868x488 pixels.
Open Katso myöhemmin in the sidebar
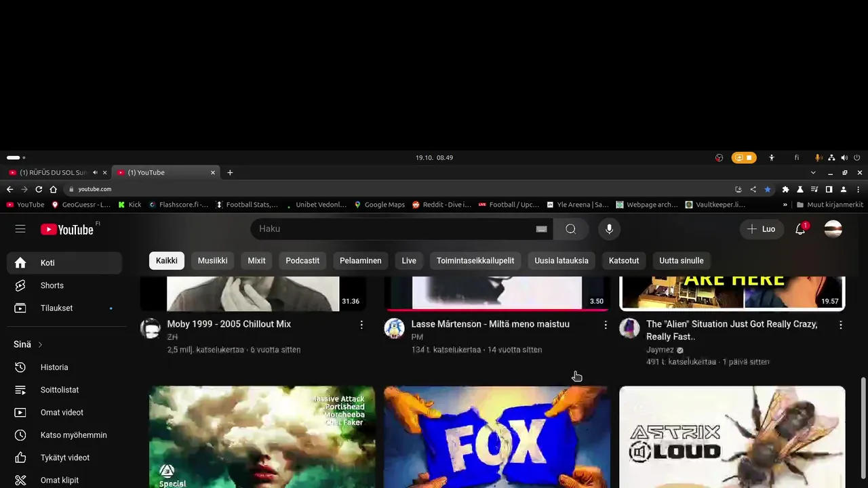click(x=64, y=435)
